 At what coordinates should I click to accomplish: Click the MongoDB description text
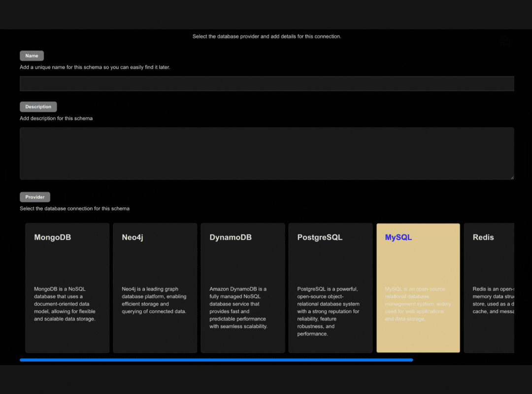pos(67,304)
